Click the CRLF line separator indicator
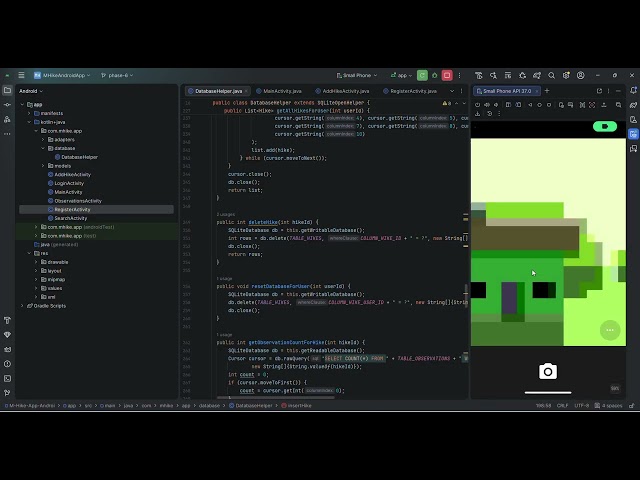This screenshot has height=480, width=640. click(562, 406)
